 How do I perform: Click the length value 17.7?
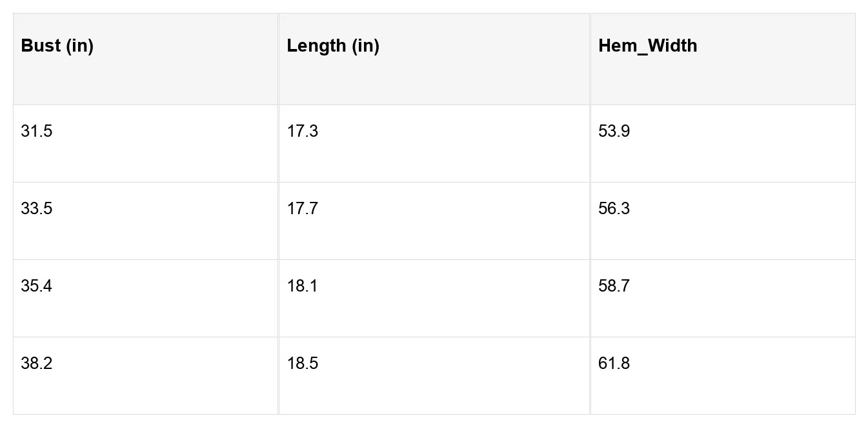(302, 209)
